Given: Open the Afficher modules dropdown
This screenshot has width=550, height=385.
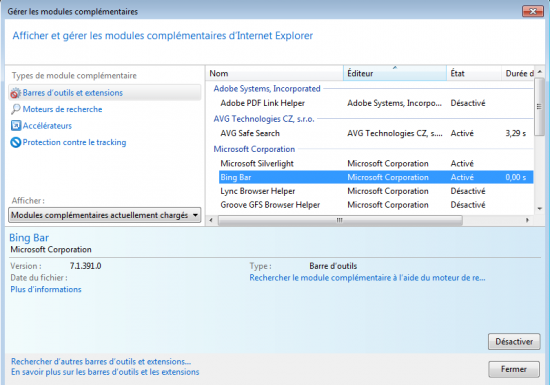Looking at the screenshot, I should click(x=105, y=215).
